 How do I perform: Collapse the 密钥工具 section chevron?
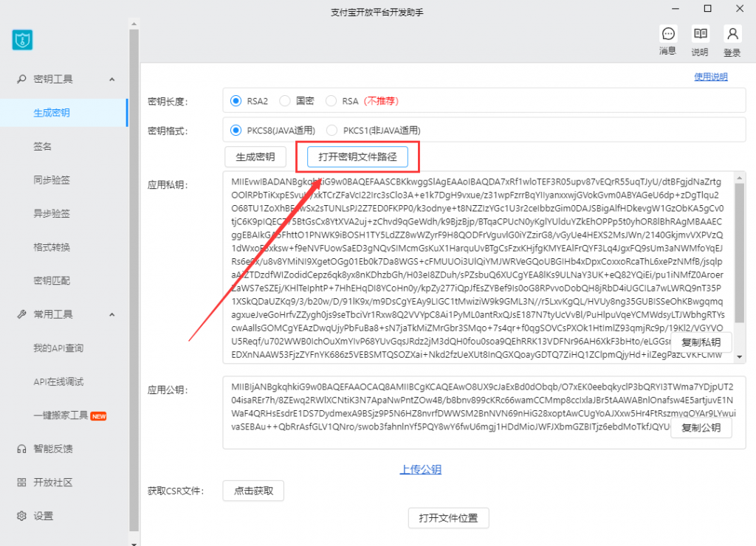pos(112,79)
